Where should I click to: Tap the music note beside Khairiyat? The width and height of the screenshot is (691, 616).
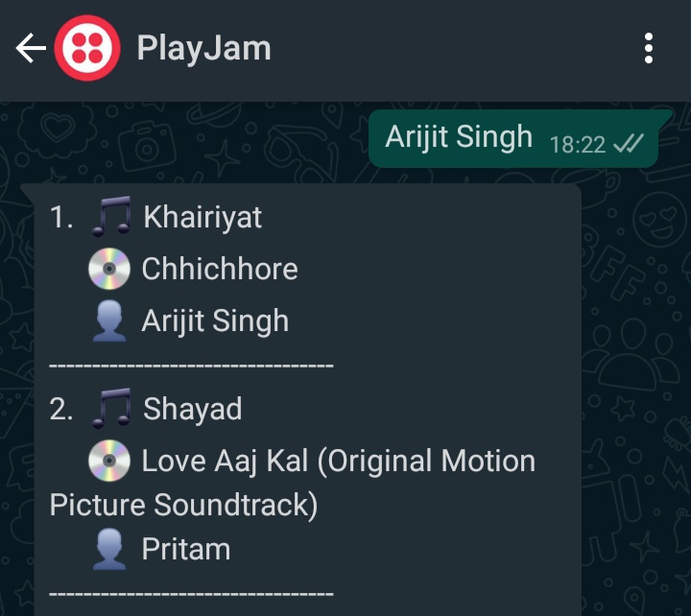tap(110, 216)
